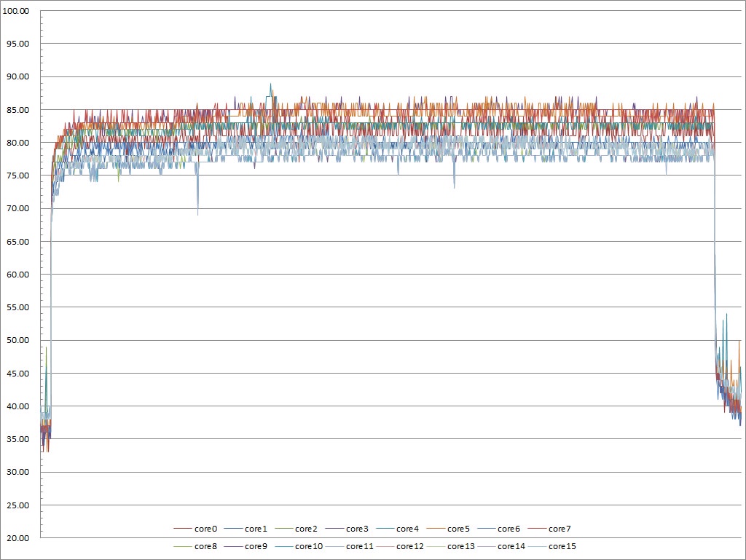The height and width of the screenshot is (560, 746).
Task: Select the core11 legend entry
Action: (x=359, y=546)
